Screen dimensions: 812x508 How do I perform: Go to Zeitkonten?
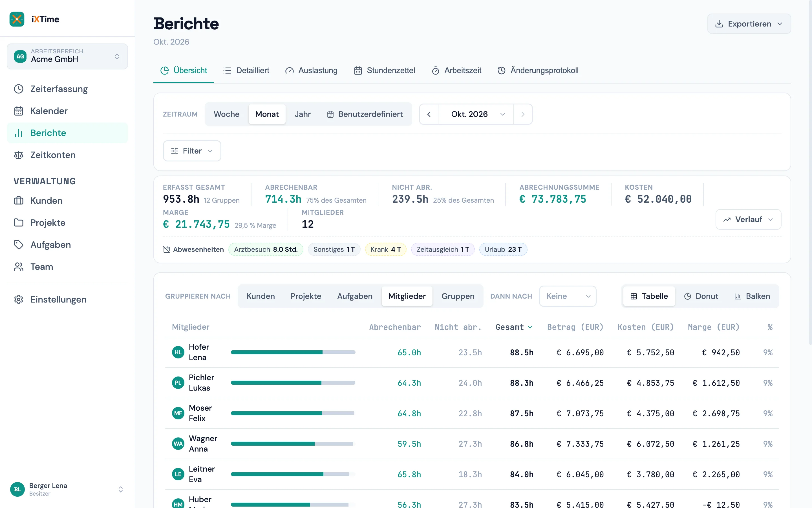67,155
